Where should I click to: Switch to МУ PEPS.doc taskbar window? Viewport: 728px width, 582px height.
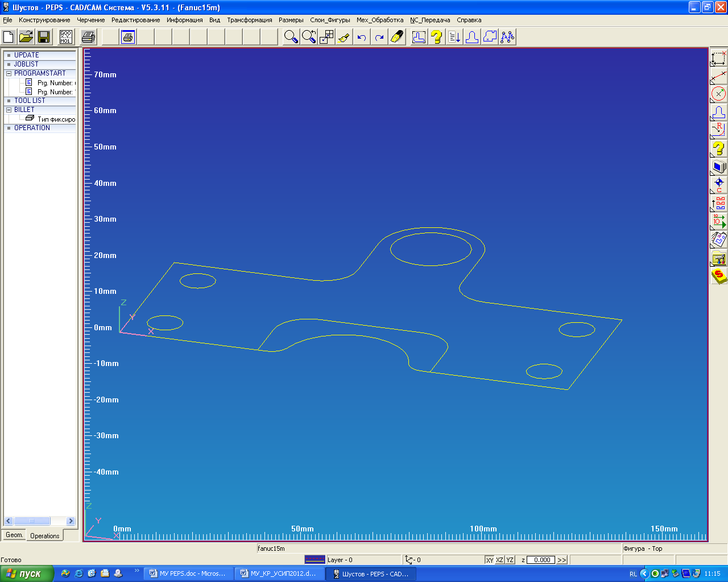pyautogui.click(x=188, y=573)
